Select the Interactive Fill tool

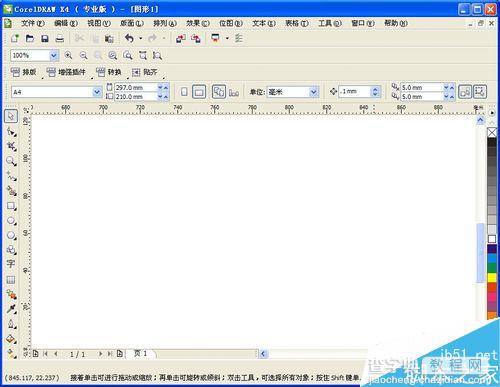tap(11, 353)
